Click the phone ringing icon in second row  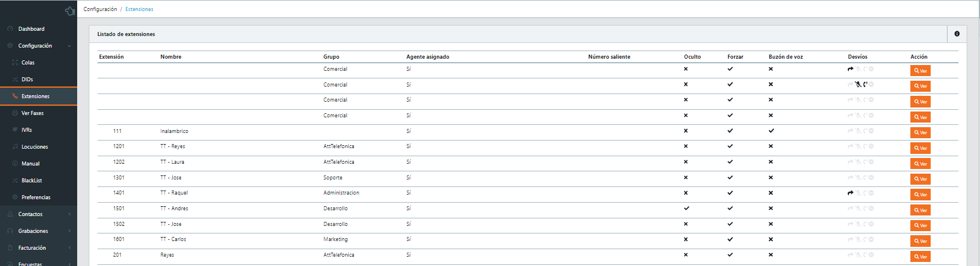865,84
